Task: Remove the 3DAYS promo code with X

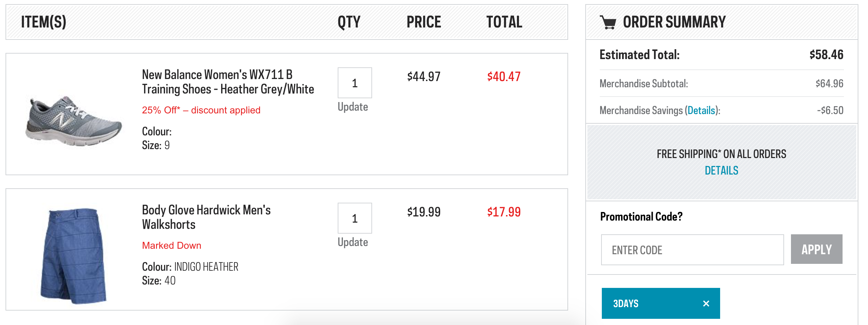Action: (706, 303)
